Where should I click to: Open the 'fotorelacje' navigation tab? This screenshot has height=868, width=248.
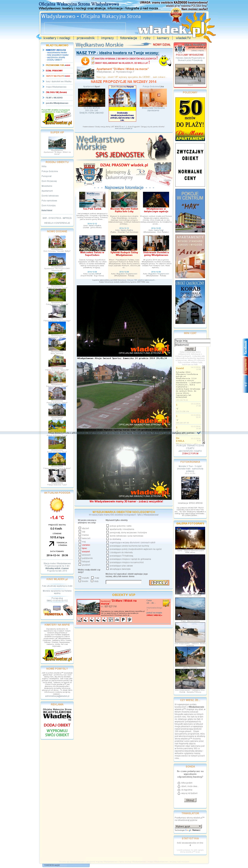click(x=129, y=38)
